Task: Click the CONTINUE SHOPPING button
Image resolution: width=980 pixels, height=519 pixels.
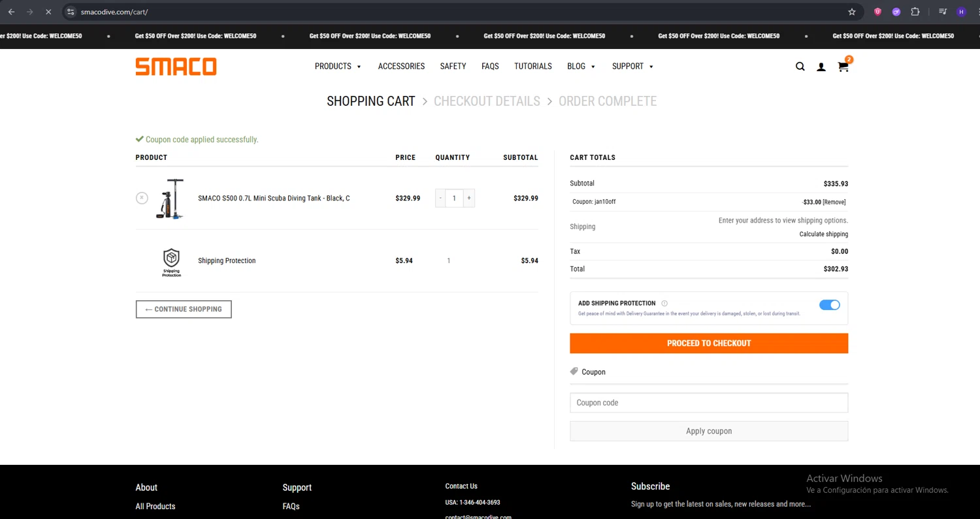Action: pos(184,309)
